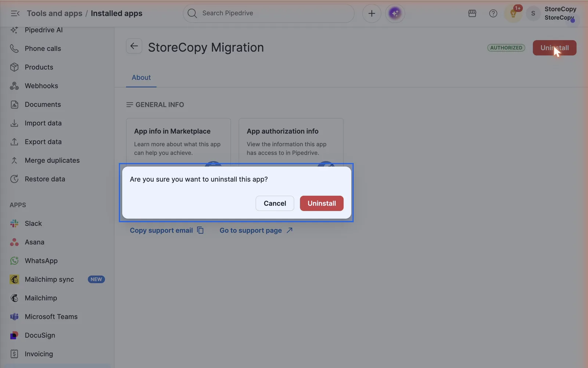The height and width of the screenshot is (368, 588).
Task: Open Tools and apps breadcrumb
Action: pos(54,13)
